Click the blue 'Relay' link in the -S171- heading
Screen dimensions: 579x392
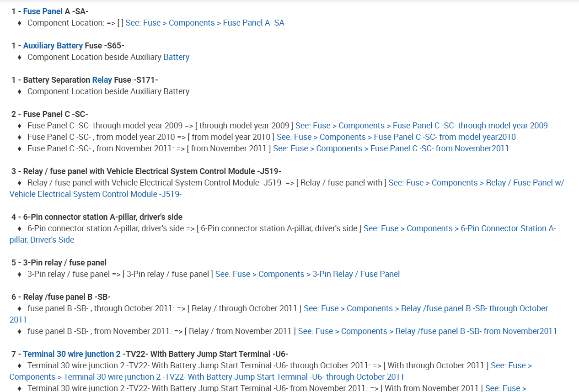pyautogui.click(x=102, y=80)
